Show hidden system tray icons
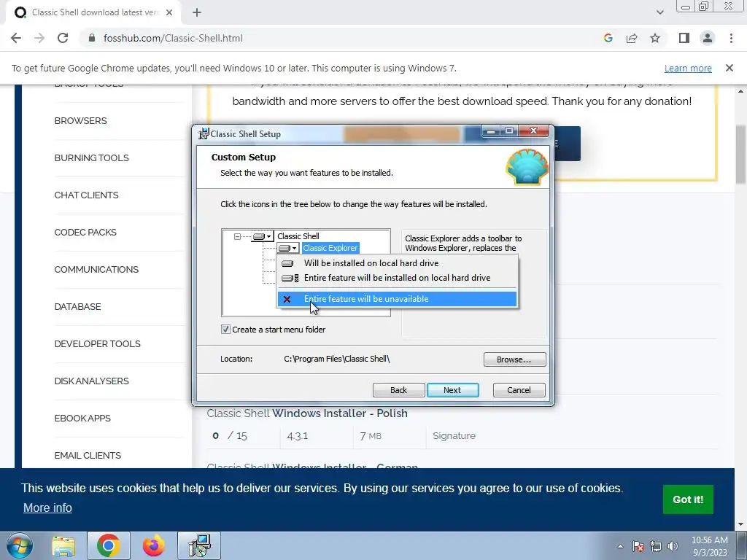The width and height of the screenshot is (747, 560). click(x=620, y=546)
